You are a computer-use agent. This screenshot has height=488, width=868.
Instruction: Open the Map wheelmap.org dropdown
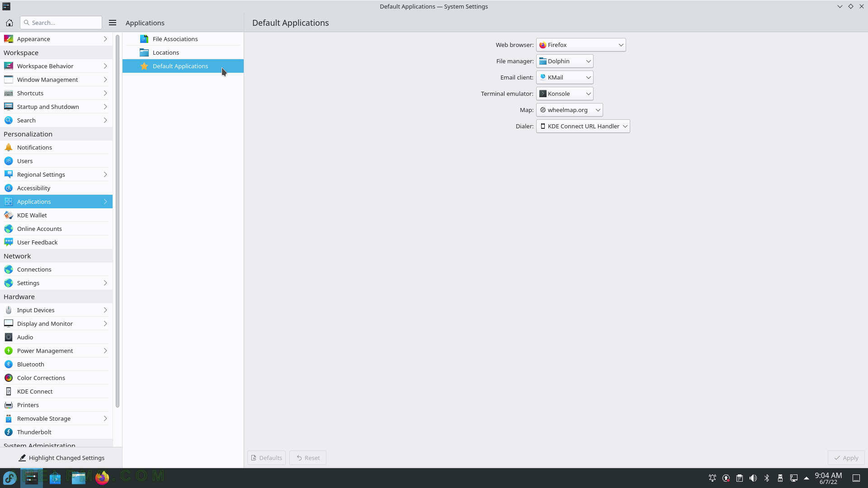coord(570,110)
